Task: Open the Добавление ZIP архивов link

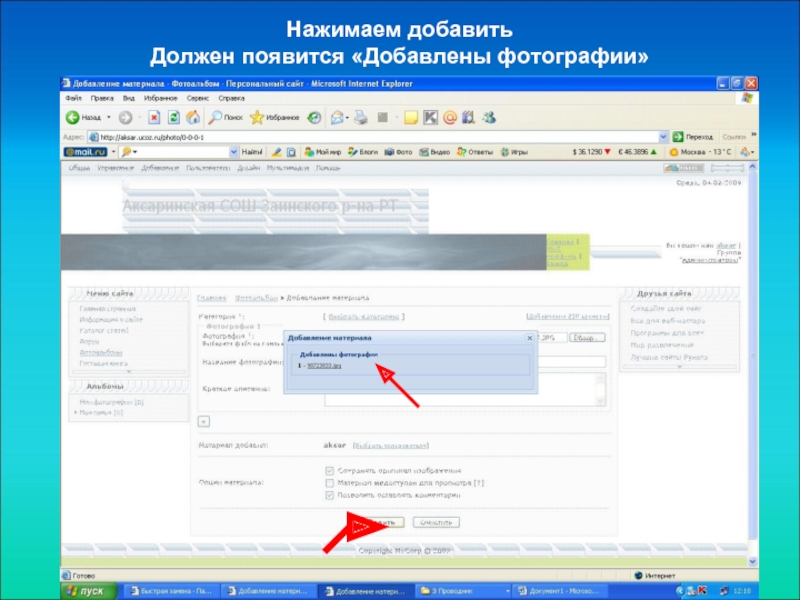Action: coord(568,317)
